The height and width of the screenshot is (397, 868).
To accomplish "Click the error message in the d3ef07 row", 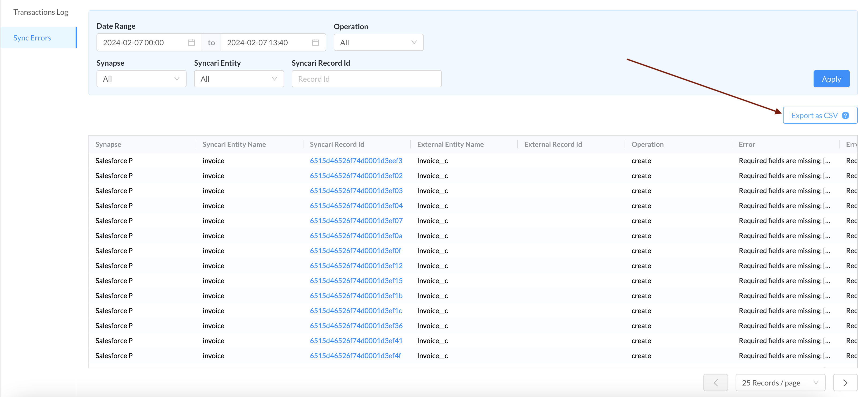I will pos(784,220).
